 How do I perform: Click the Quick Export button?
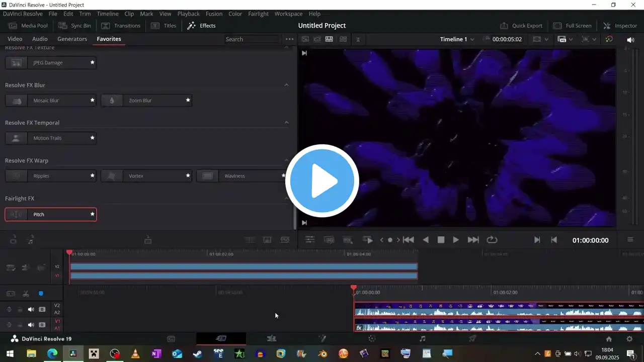click(521, 26)
